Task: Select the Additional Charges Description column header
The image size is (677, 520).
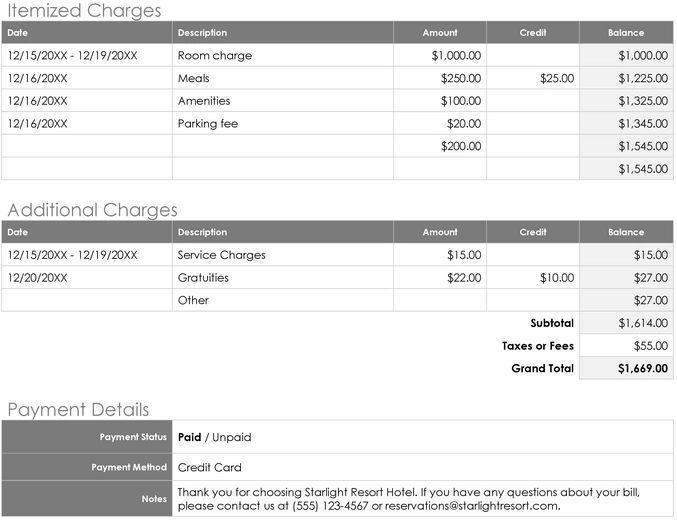Action: click(283, 232)
